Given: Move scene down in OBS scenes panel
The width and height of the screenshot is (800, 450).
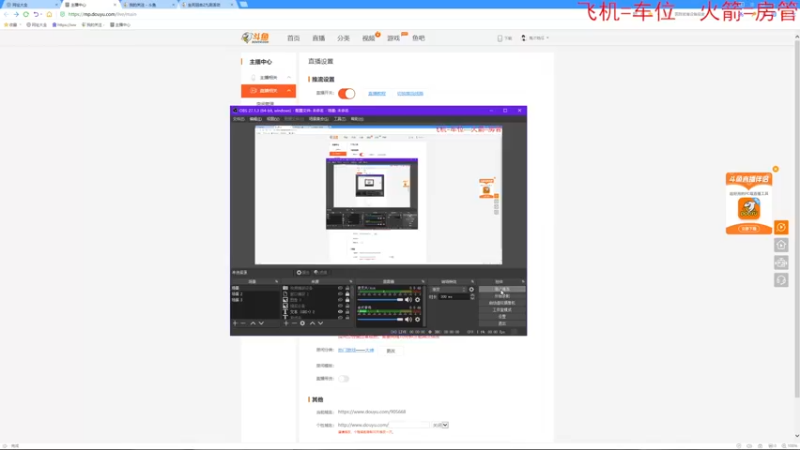Looking at the screenshot, I should [261, 323].
